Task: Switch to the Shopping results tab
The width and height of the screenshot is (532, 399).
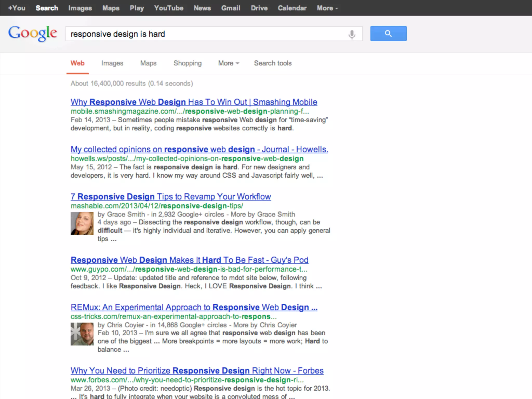Action: [x=187, y=63]
